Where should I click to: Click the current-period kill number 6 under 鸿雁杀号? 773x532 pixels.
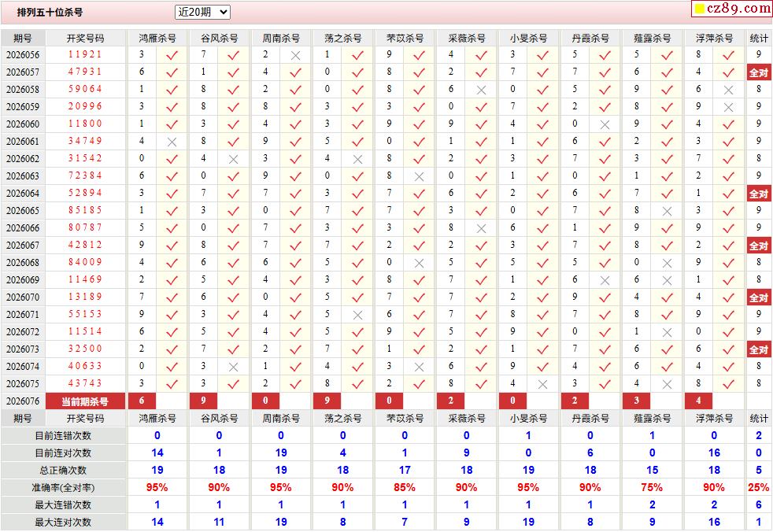click(x=142, y=401)
